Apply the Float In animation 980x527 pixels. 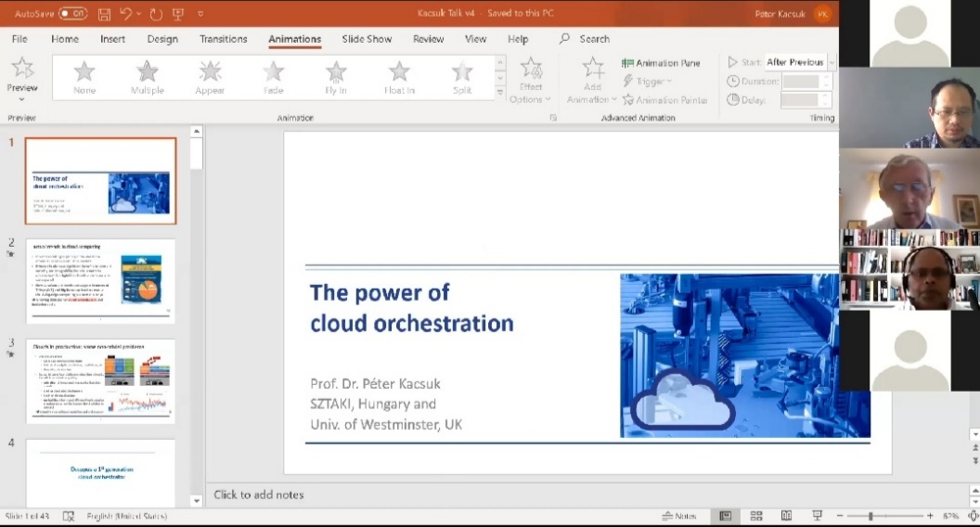pos(399,78)
